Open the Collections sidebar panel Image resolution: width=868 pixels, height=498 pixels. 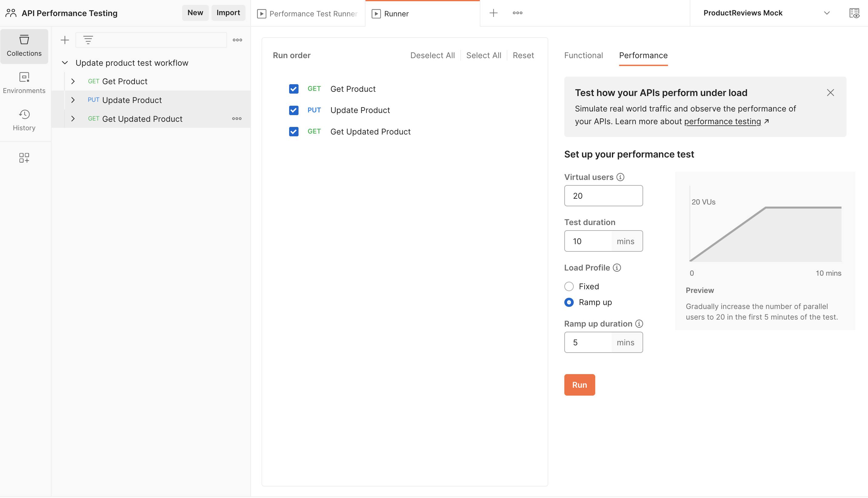point(24,46)
